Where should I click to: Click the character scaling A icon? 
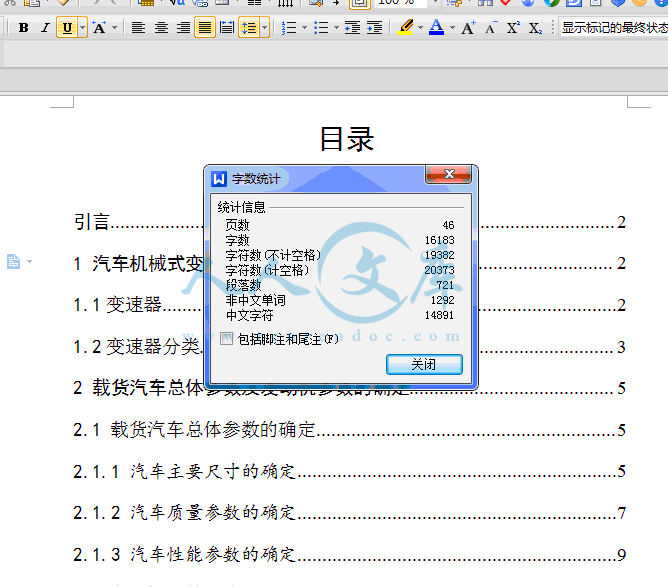99,28
